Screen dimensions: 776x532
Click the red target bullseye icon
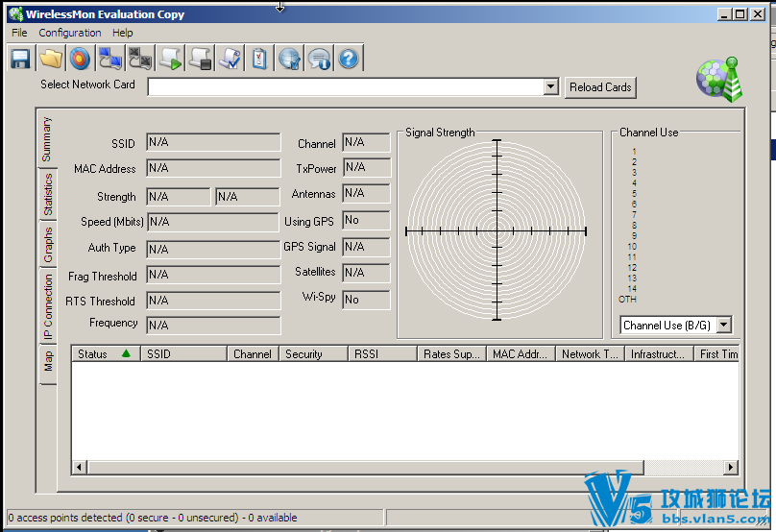[80, 59]
